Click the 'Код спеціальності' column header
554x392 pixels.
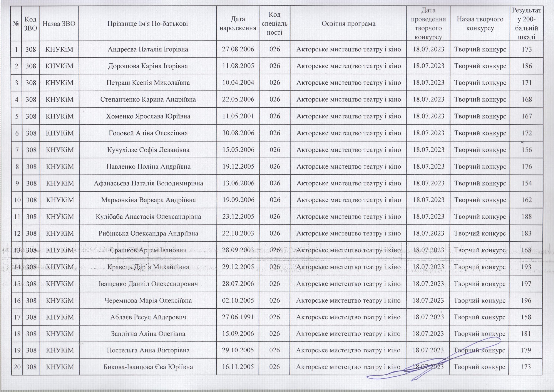pos(274,24)
